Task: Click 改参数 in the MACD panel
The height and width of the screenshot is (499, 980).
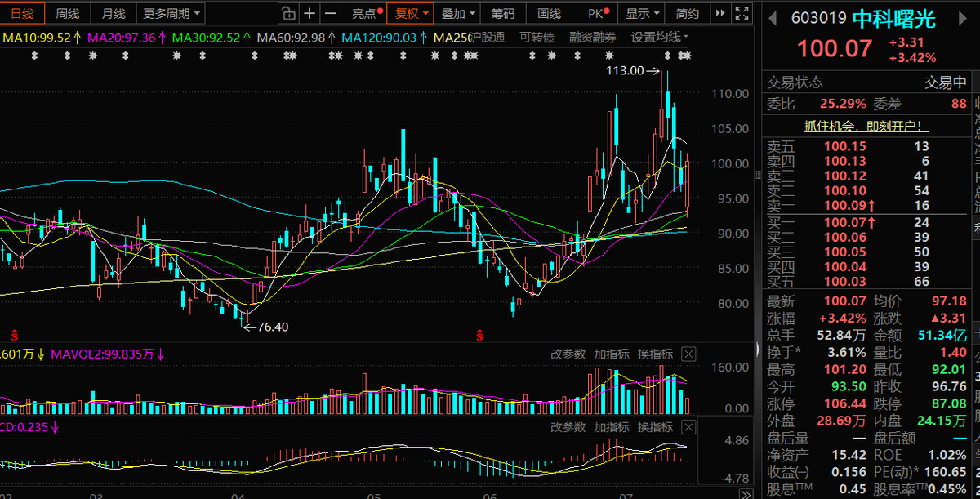Action: point(568,427)
